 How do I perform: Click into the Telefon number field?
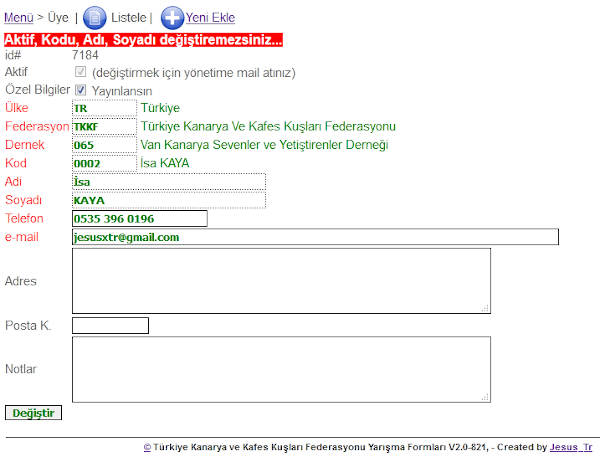tap(139, 218)
